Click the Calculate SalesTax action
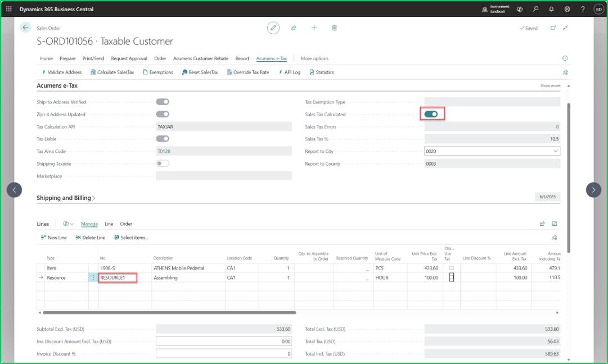Viewport: 608px width, 364px height. (x=112, y=72)
